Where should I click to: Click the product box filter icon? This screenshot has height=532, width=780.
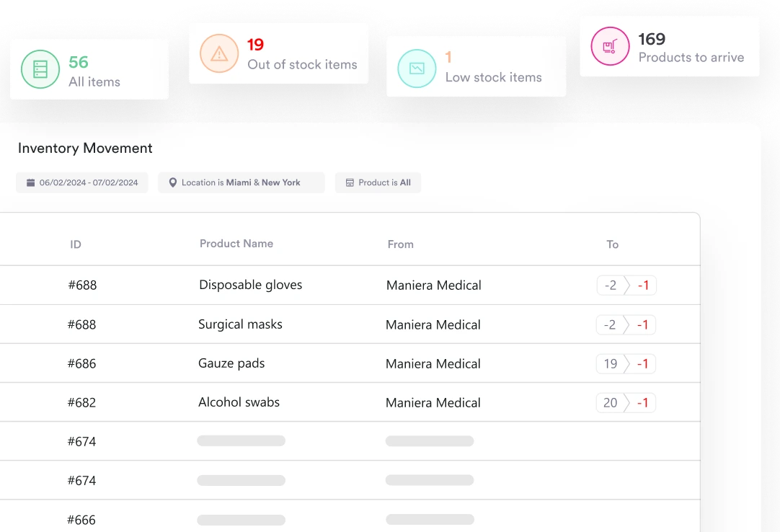click(x=350, y=183)
